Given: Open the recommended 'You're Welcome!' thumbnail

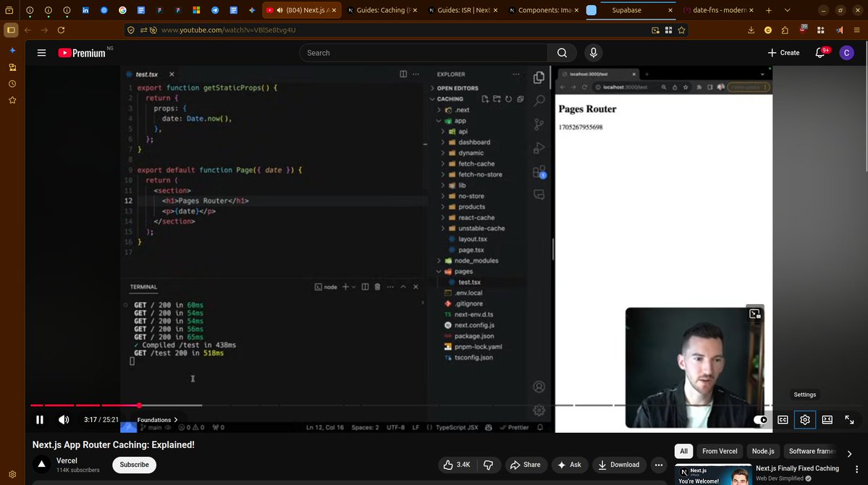Looking at the screenshot, I should click(713, 476).
